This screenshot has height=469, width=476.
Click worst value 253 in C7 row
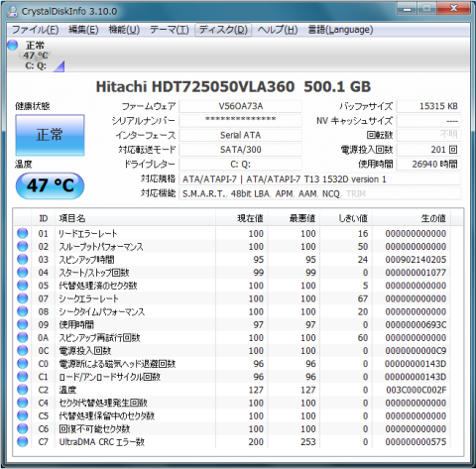point(308,442)
